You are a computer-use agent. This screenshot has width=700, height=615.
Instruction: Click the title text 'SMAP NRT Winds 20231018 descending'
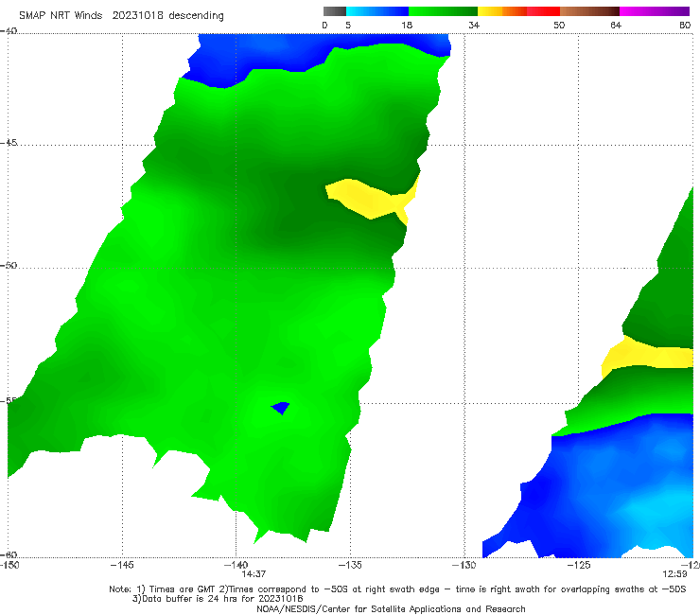pyautogui.click(x=121, y=16)
